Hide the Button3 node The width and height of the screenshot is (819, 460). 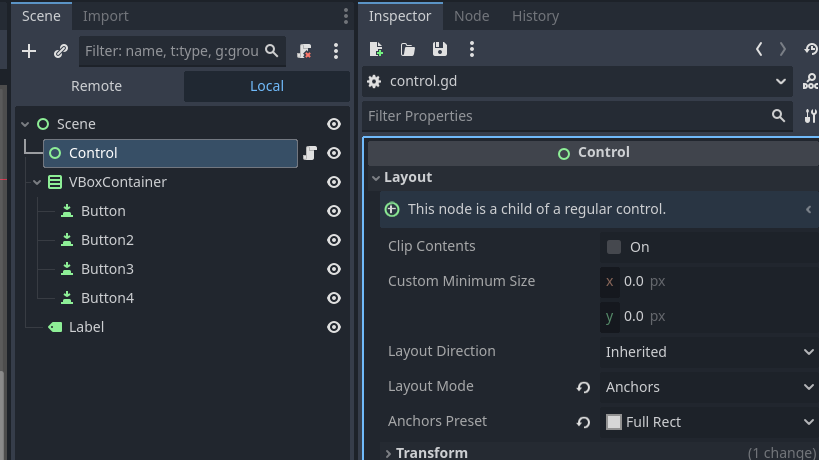(334, 269)
